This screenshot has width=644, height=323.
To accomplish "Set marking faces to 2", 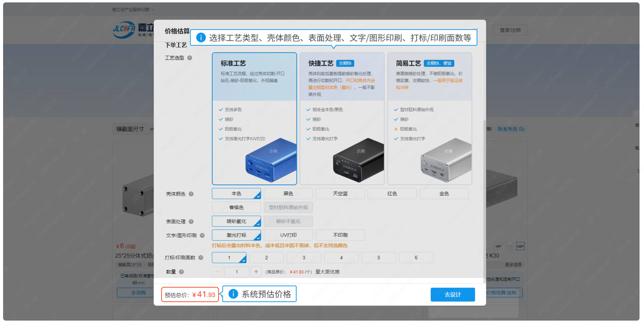I will [266, 258].
